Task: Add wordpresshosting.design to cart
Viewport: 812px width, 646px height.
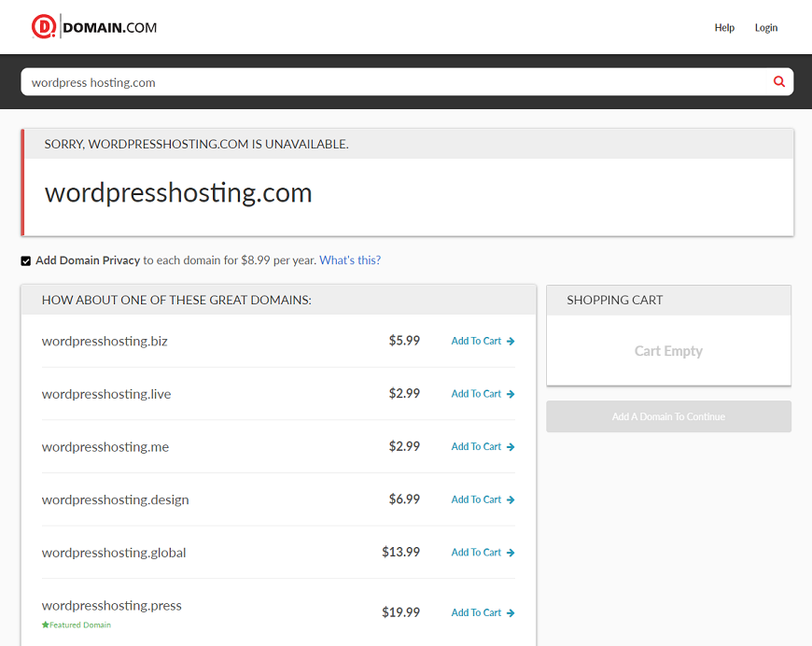Action: click(483, 499)
